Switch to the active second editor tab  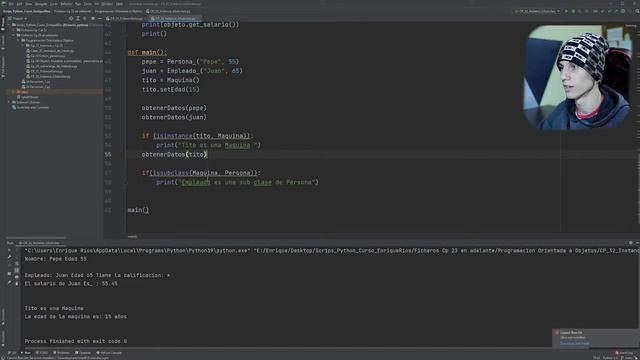(175, 18)
